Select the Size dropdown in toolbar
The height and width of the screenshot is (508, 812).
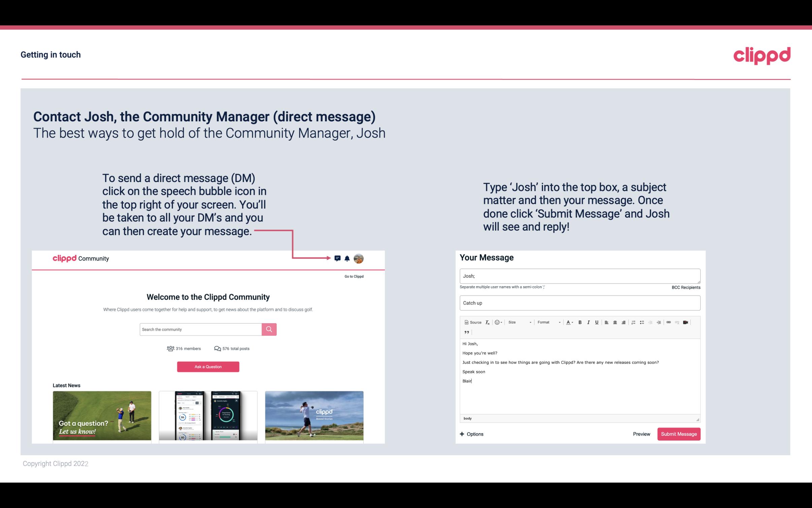pos(518,322)
